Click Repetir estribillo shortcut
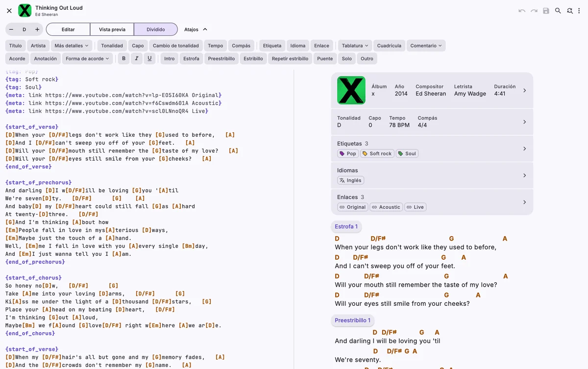Viewport: 588px width, 369px height. (290, 58)
